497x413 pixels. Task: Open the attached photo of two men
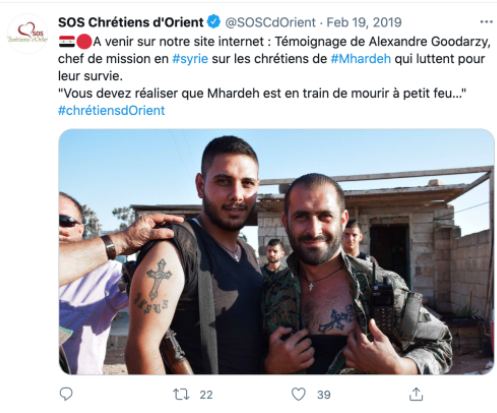point(276,252)
